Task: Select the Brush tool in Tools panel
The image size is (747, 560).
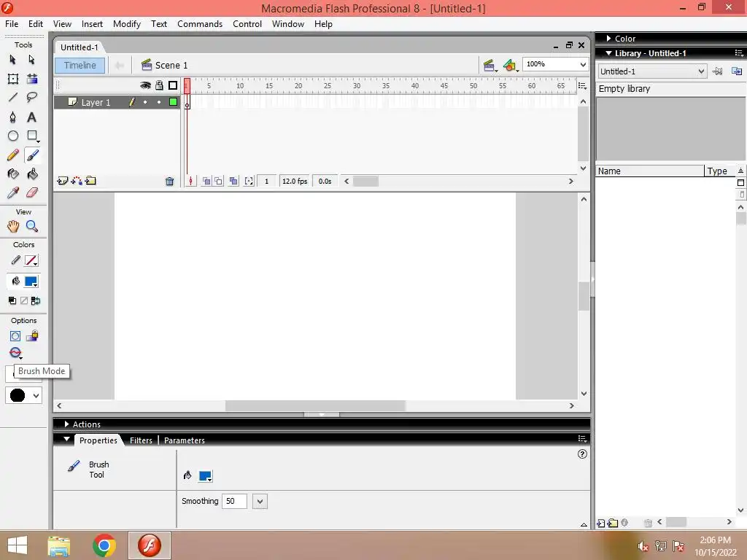Action: [32, 155]
